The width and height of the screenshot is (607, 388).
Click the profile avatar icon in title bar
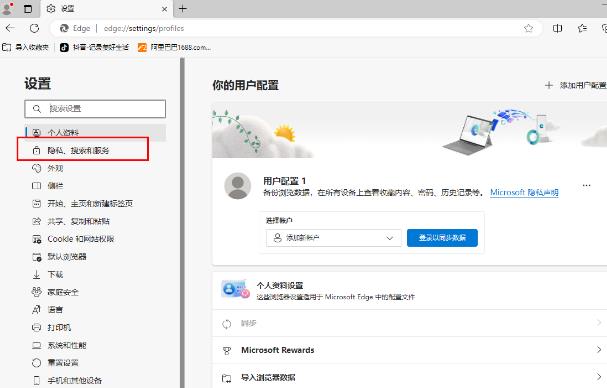pos(7,8)
